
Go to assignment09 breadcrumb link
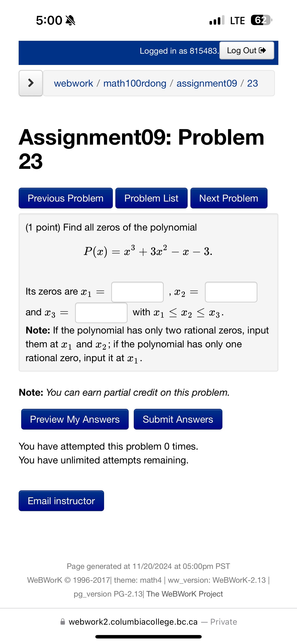pyautogui.click(x=207, y=83)
